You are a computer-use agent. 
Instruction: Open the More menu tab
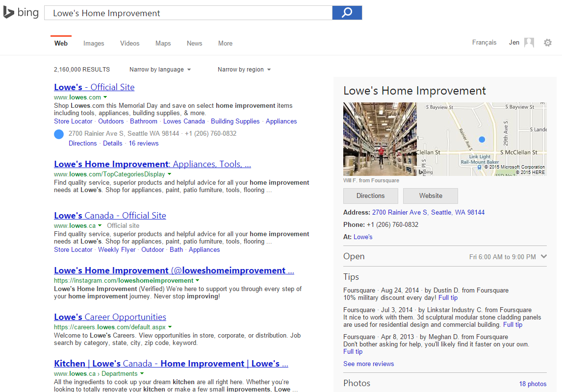click(x=225, y=43)
